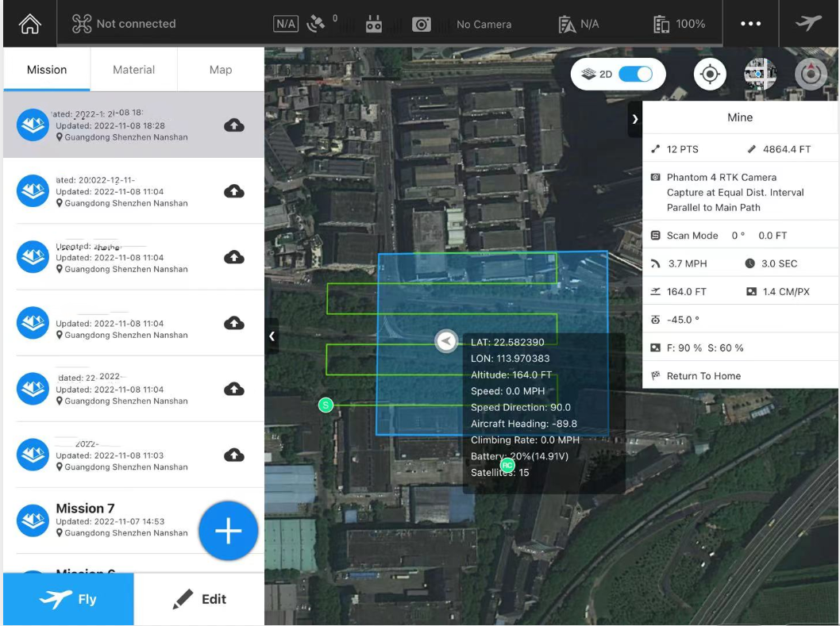Open the telemetry popup back arrow control
The image size is (840, 626).
point(445,342)
